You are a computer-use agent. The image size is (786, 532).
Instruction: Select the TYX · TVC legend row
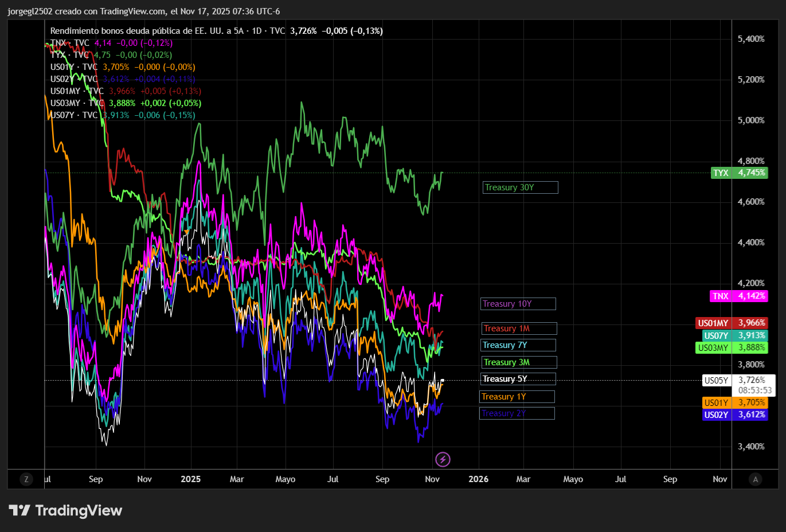click(111, 55)
